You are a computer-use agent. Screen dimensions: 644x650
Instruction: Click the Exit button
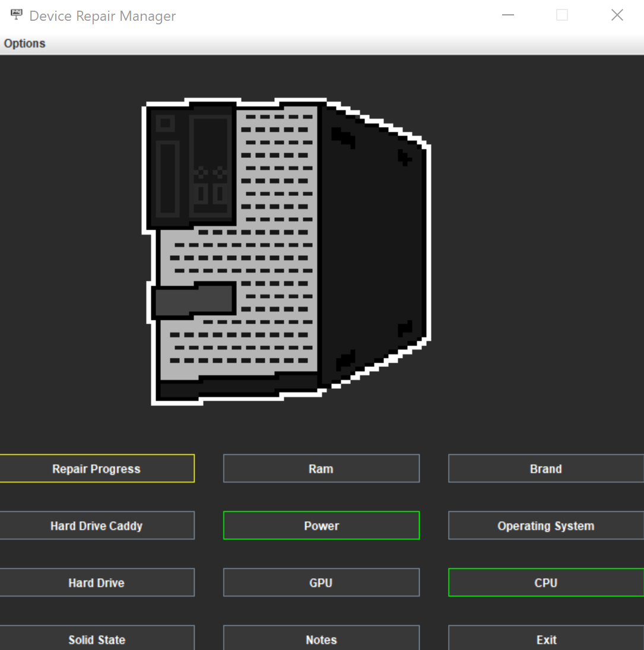tap(546, 638)
